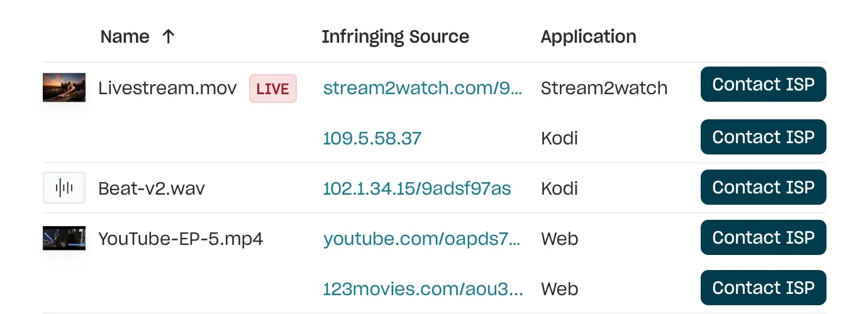This screenshot has height=314, width=868.
Task: Open the Livestream.mov sunset thumbnail
Action: (64, 87)
